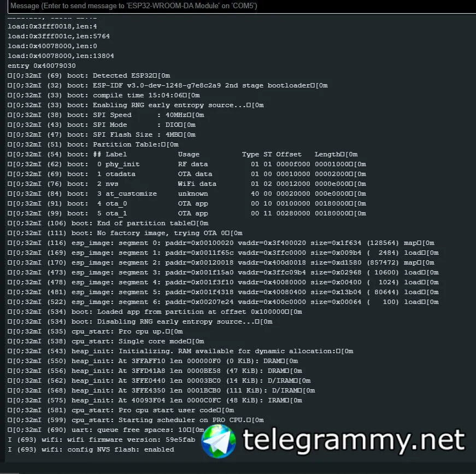Click the 'wifi firmware version: 59e5fab' line
The image size is (476, 474).
click(102, 440)
